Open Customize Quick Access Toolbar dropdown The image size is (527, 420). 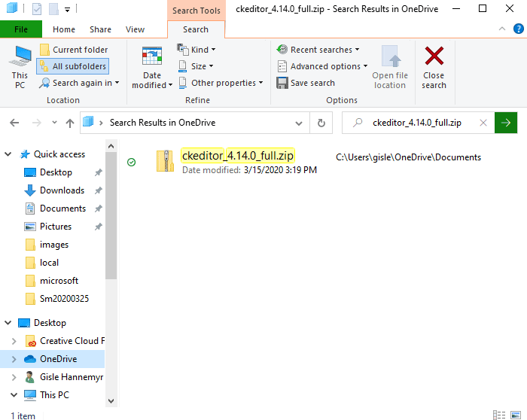pos(67,9)
